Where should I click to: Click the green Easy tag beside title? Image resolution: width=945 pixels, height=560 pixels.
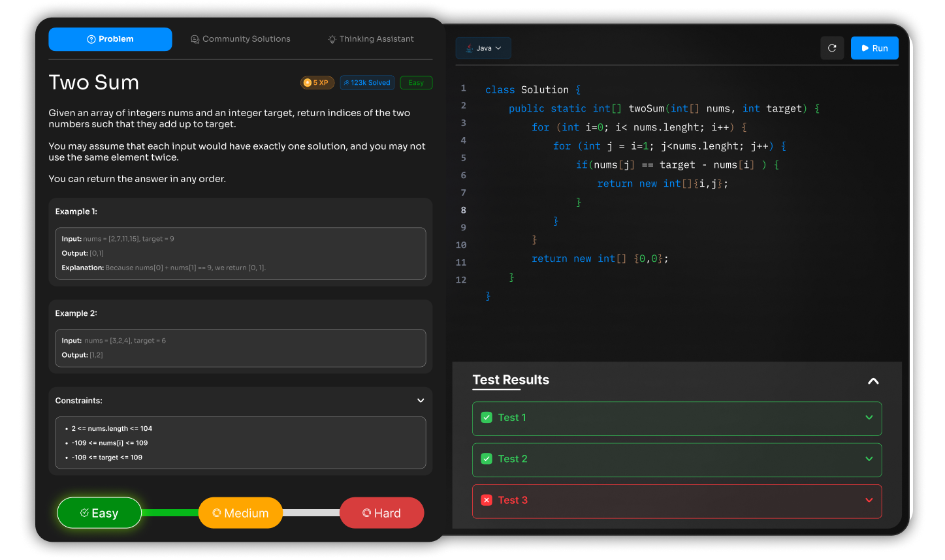pyautogui.click(x=416, y=83)
